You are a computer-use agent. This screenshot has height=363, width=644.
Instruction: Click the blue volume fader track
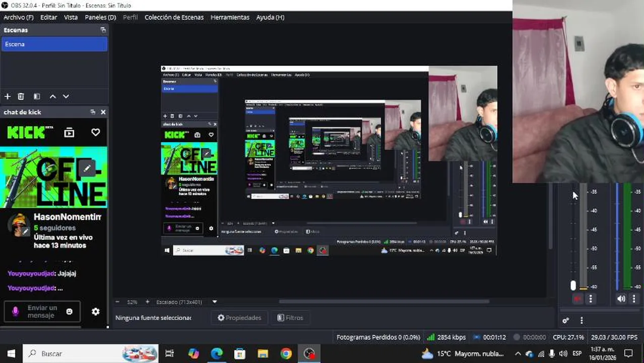point(617,237)
